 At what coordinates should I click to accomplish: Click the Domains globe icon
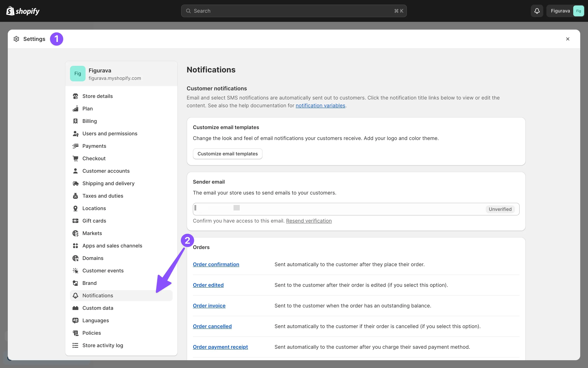[x=75, y=258]
